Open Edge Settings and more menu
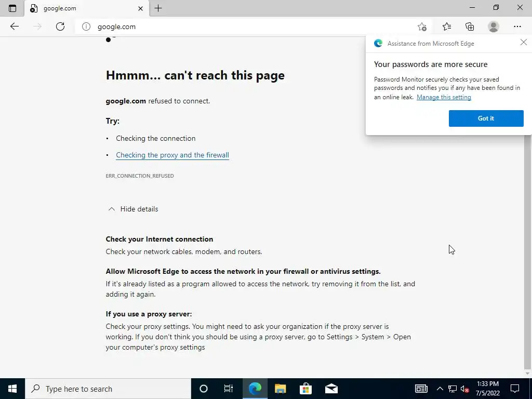The image size is (532, 399). tap(517, 26)
